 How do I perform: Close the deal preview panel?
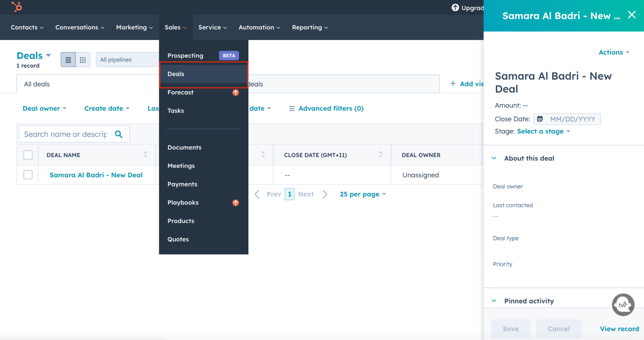pyautogui.click(x=632, y=15)
